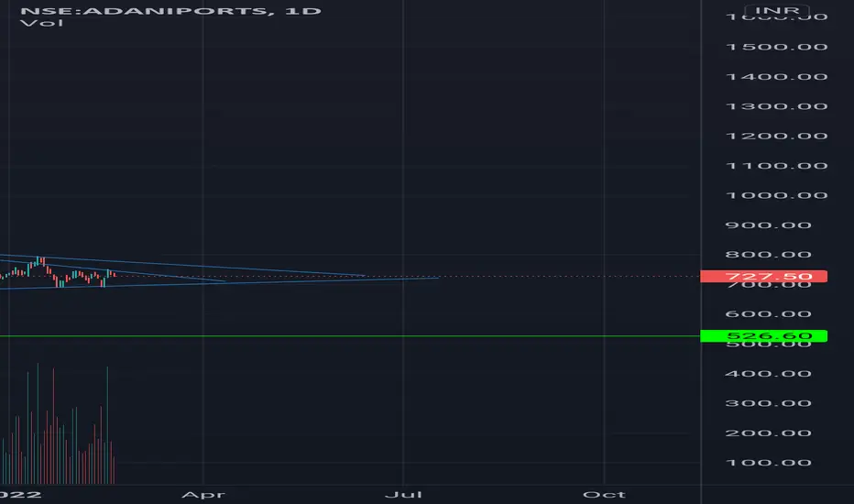Click the Apr marker on time axis
The width and height of the screenshot is (854, 504).
(x=203, y=494)
